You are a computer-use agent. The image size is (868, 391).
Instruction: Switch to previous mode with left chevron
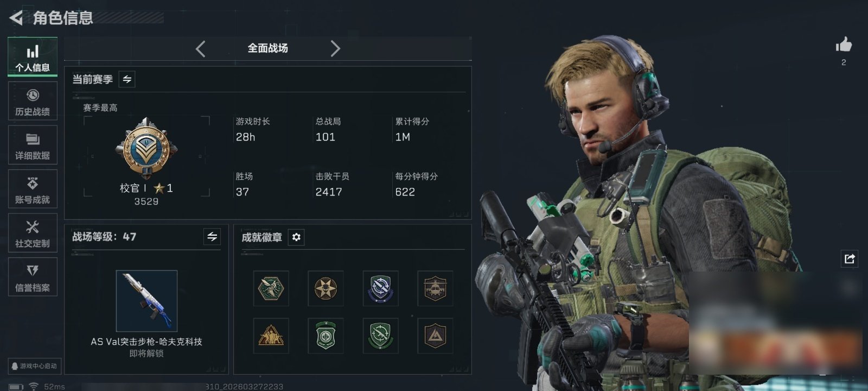point(200,49)
